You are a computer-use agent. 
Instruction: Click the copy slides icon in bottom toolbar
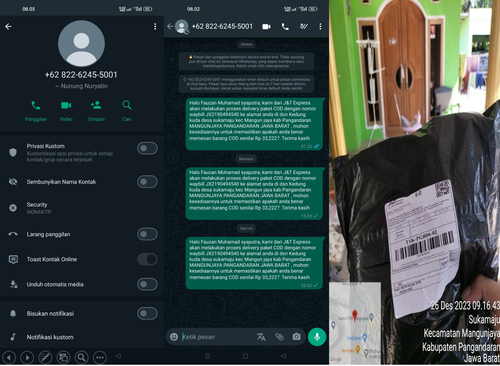click(x=63, y=358)
